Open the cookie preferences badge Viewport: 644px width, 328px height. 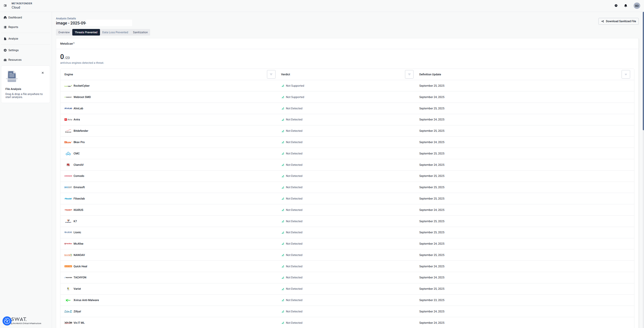click(x=7, y=321)
